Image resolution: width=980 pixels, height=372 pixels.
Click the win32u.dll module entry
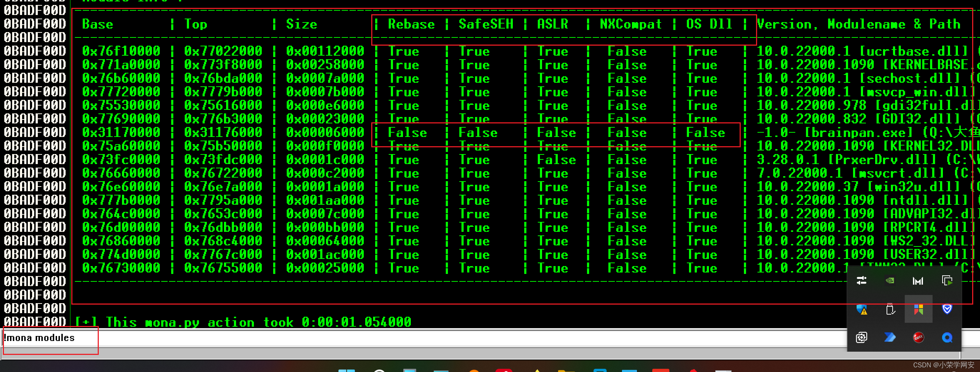click(x=913, y=187)
